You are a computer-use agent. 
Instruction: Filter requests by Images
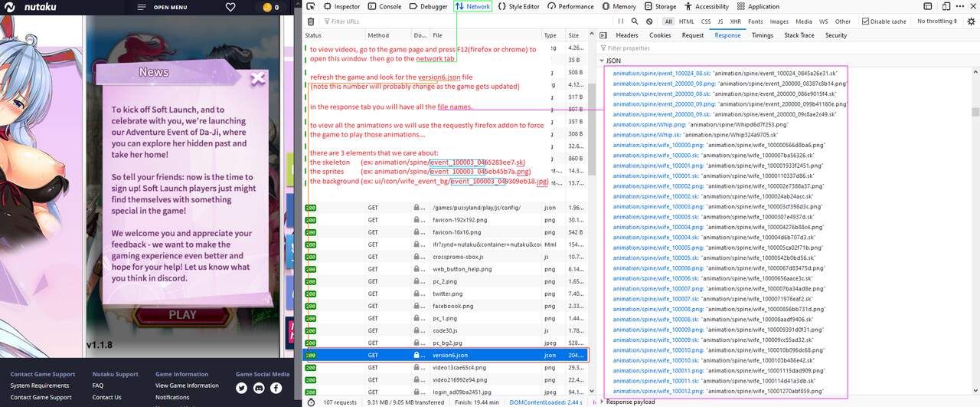click(x=779, y=21)
